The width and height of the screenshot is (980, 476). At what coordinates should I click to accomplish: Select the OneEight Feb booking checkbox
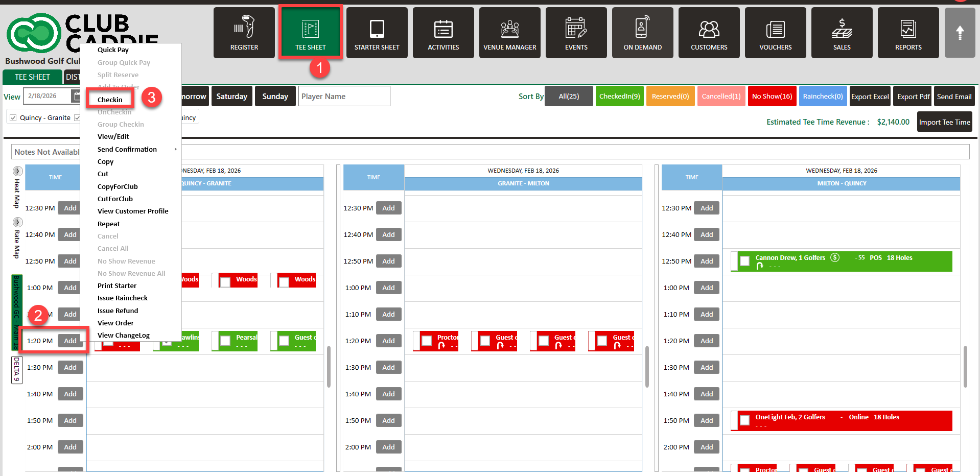click(745, 420)
